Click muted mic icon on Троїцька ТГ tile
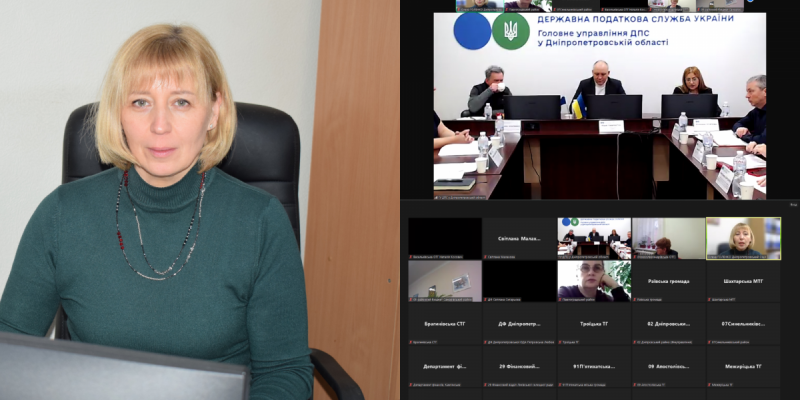Screen dimensions: 800x400 tap(561, 342)
